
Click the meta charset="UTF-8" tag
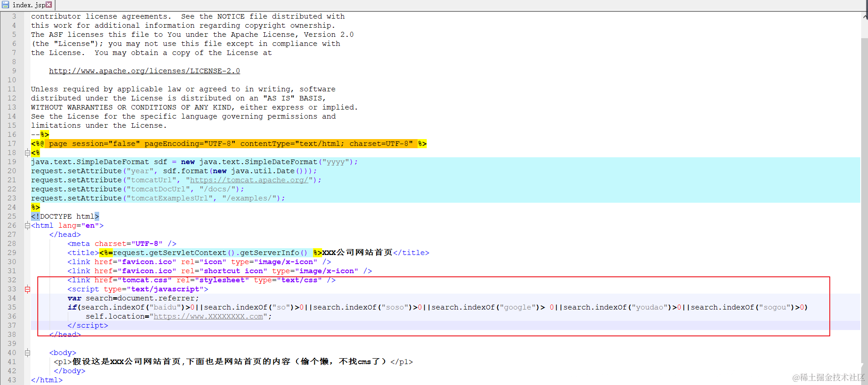pos(122,244)
